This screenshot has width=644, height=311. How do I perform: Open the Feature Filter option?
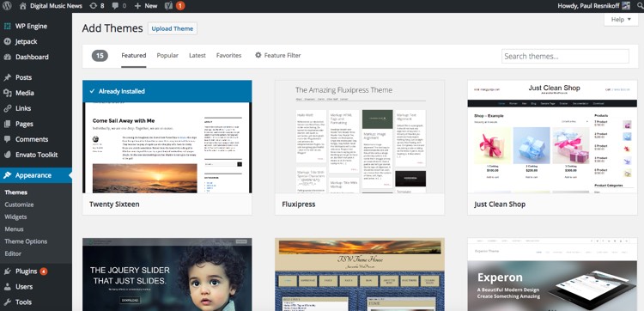click(283, 56)
